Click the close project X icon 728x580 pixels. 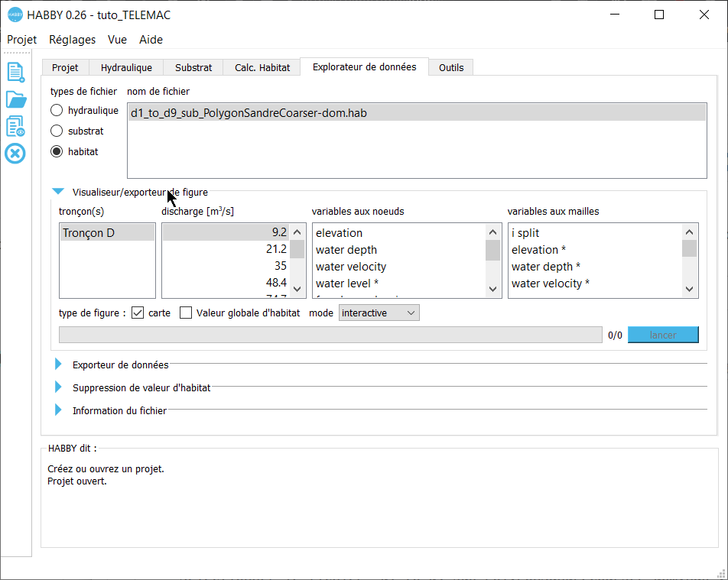coord(15,154)
